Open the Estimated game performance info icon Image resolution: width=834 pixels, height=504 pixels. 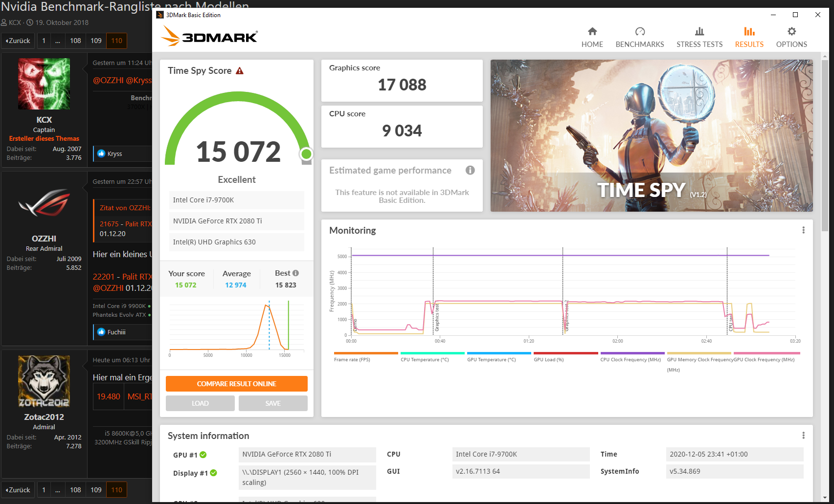click(x=470, y=170)
